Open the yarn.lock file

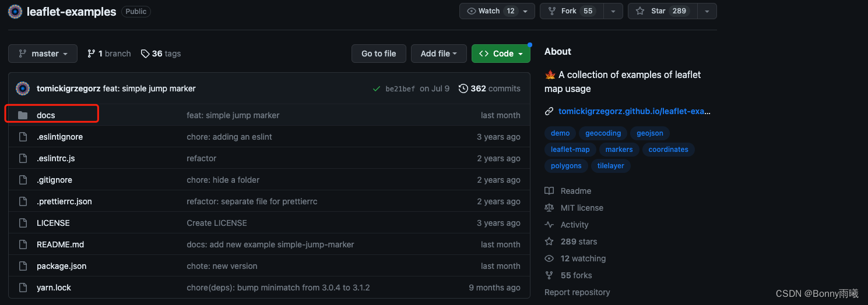point(54,288)
